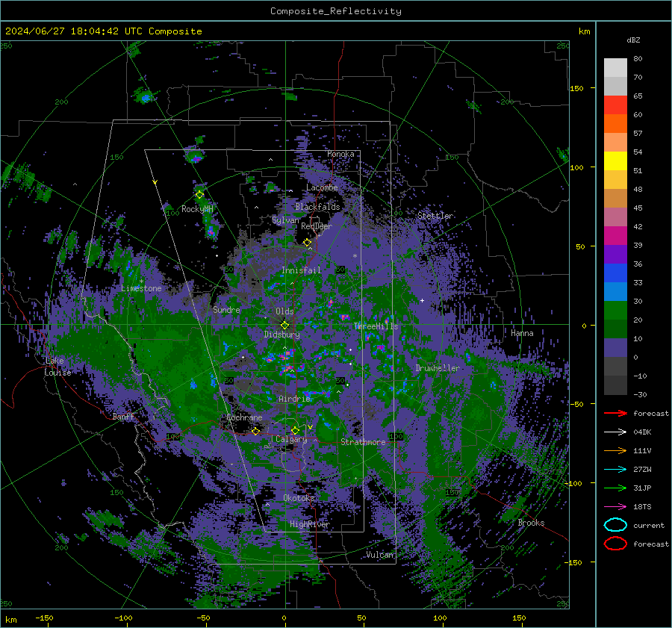The width and height of the screenshot is (672, 628).
Task: Click the yellow diamond marker below Cochrane
Action: pos(255,431)
